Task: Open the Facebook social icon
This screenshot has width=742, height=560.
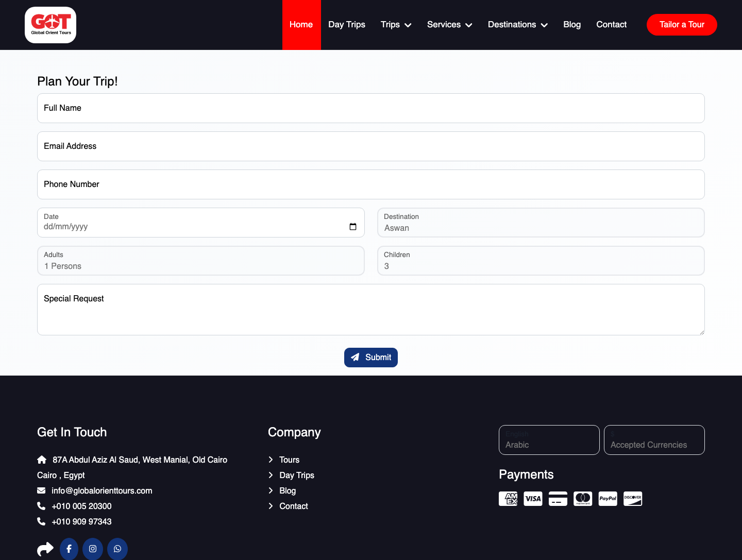Action: [69, 549]
